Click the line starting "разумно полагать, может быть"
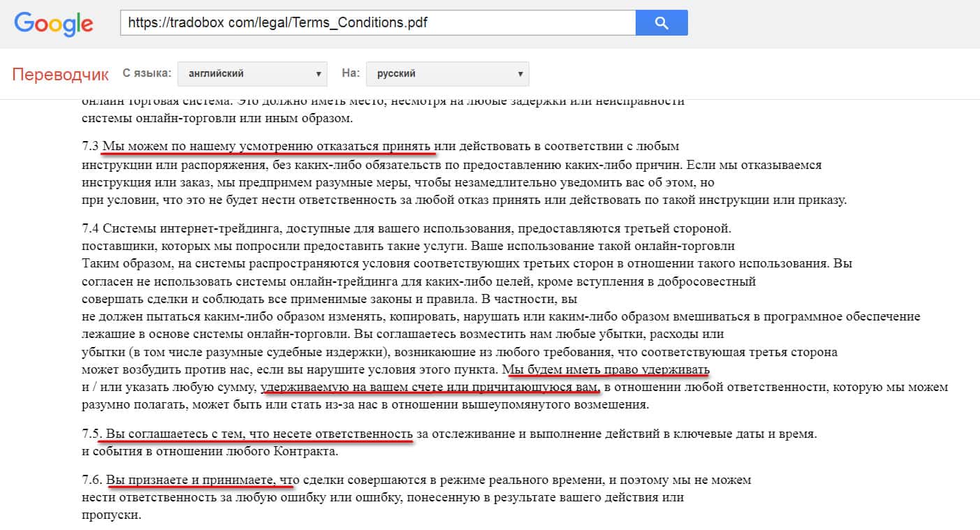The image size is (980, 530). (x=365, y=404)
